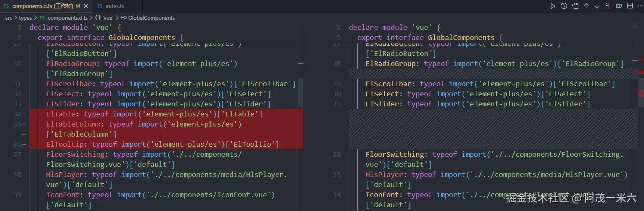Click the scrollbar thumb of the original pane
The width and height of the screenshot is (644, 211).
pos(301,92)
